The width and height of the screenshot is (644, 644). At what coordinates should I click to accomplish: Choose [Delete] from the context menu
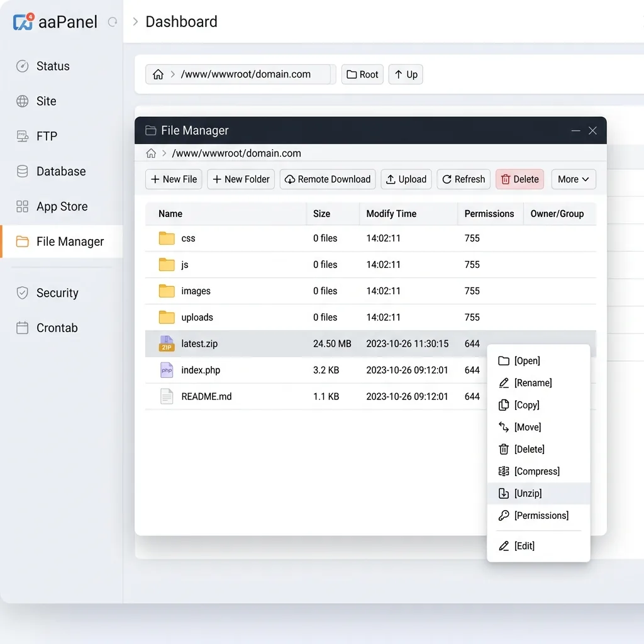pos(538,449)
